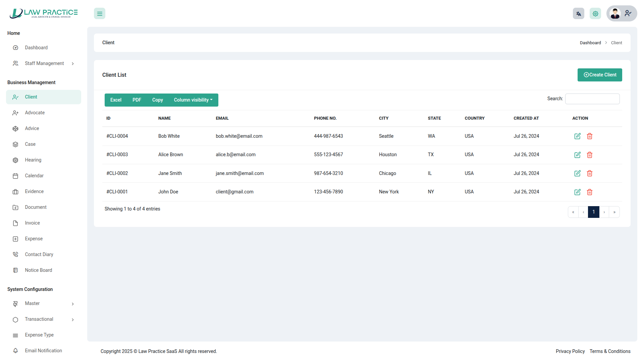644x362 pixels.
Task: Sort table by Name column header
Action: (164, 118)
